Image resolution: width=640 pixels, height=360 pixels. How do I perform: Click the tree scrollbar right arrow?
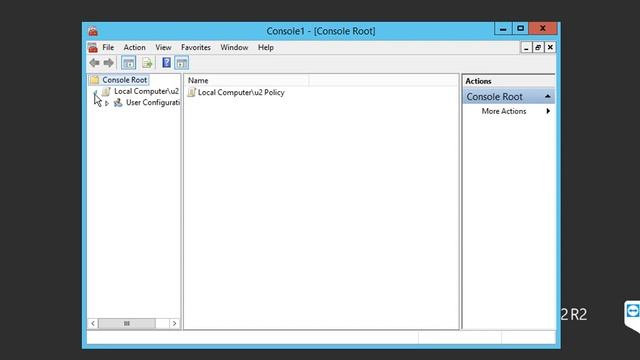click(x=174, y=323)
